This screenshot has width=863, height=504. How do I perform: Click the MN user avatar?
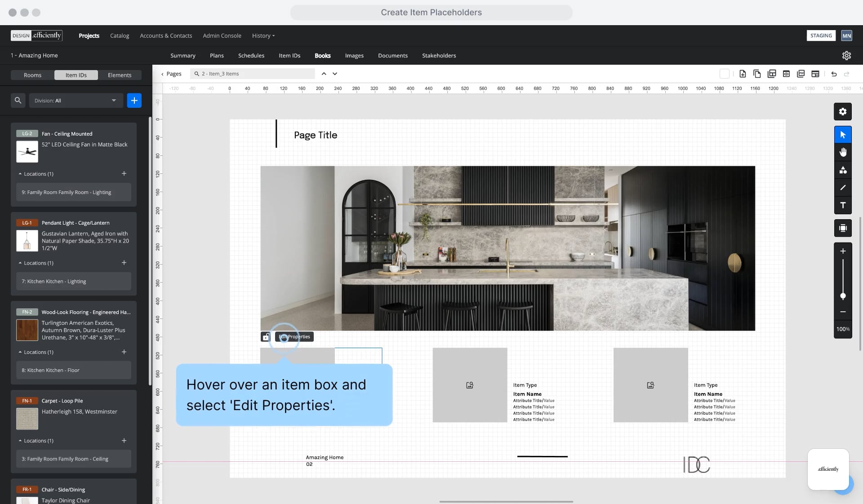click(x=846, y=35)
